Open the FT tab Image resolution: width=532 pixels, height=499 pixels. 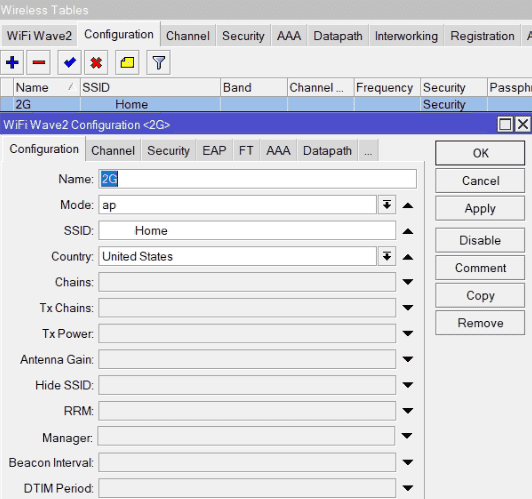[246, 150]
